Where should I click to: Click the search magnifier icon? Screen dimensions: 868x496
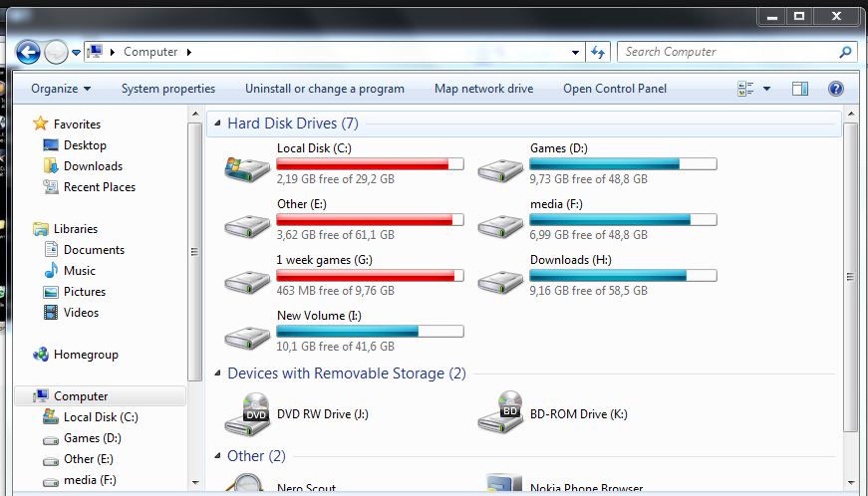[845, 52]
